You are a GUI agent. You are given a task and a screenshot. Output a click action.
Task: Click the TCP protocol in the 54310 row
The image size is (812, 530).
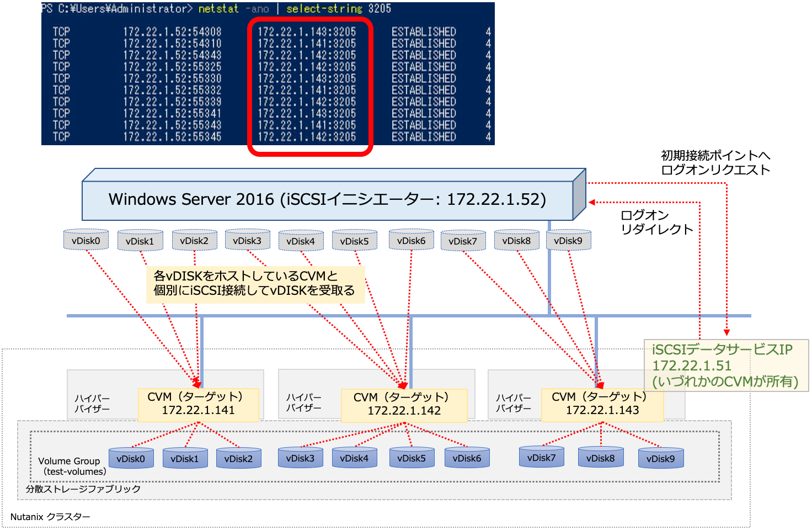[x=61, y=44]
